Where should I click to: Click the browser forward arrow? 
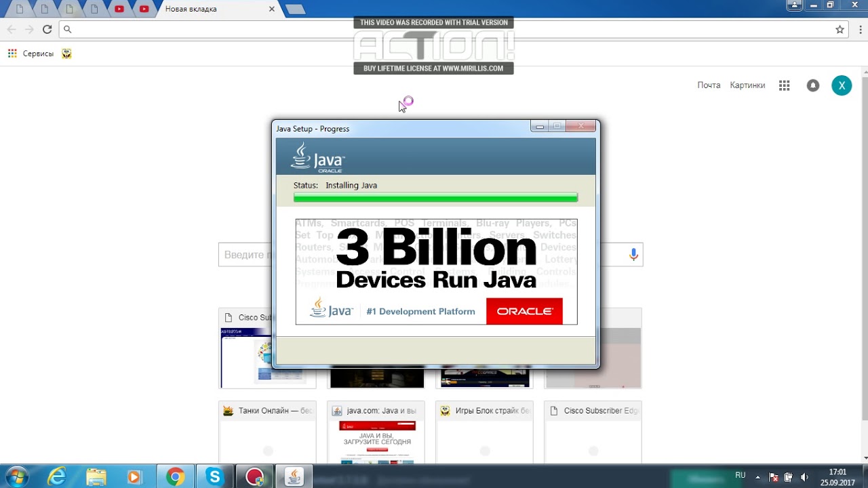pos(28,29)
